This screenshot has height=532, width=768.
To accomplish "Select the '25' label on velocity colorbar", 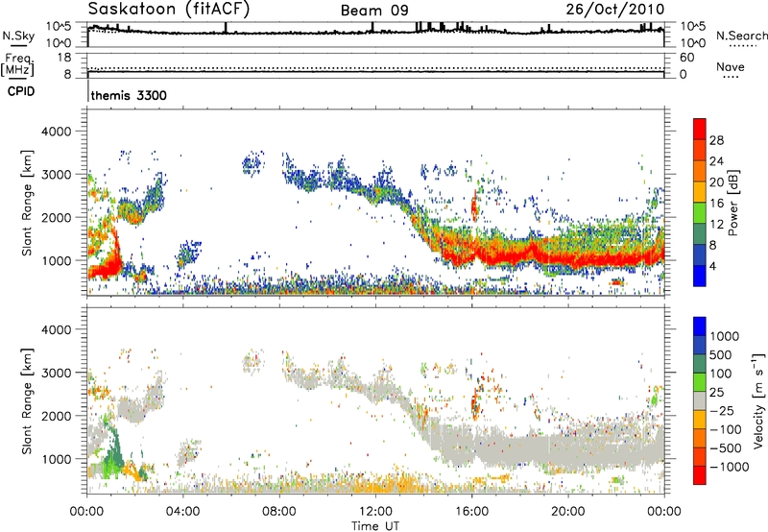I will 717,392.
